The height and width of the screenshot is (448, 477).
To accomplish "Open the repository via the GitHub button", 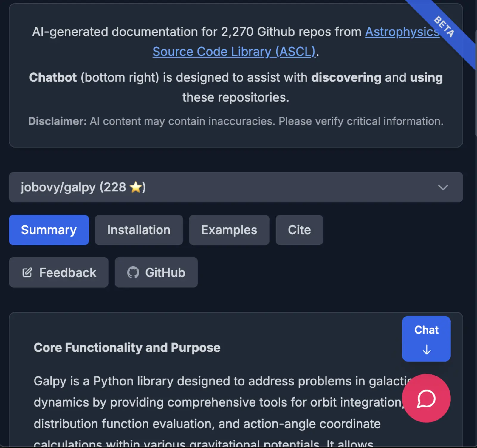I will point(156,272).
